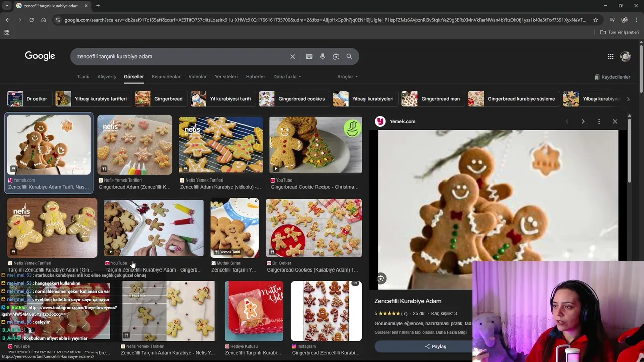
Task: Open the Yemek.com Zencefilli Kurabiye Adam thumbnail
Action: [x=49, y=145]
